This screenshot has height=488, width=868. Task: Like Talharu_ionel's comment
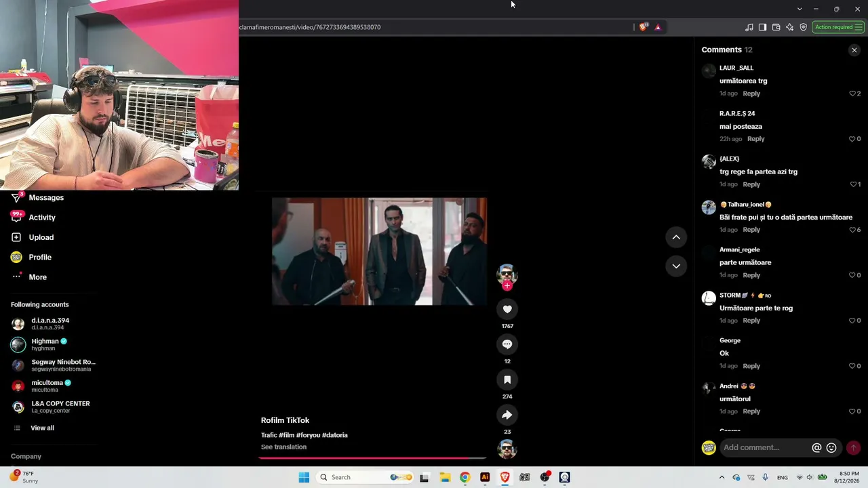pos(852,230)
